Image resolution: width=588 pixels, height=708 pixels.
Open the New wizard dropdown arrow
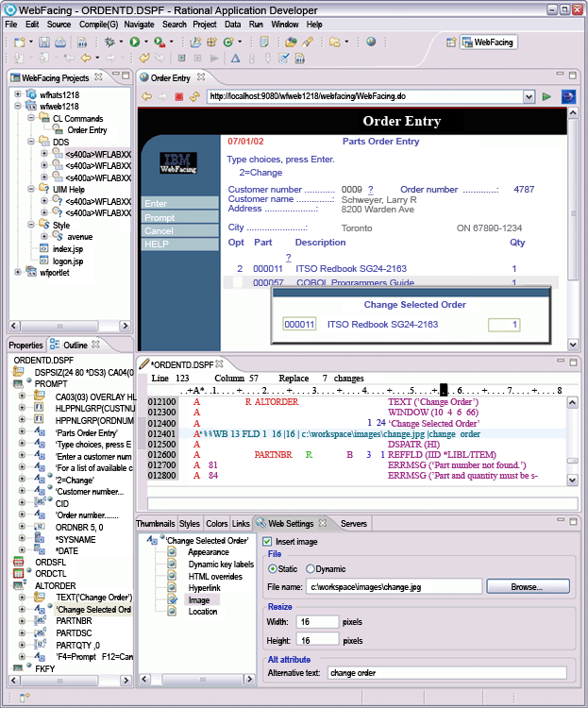tap(31, 42)
